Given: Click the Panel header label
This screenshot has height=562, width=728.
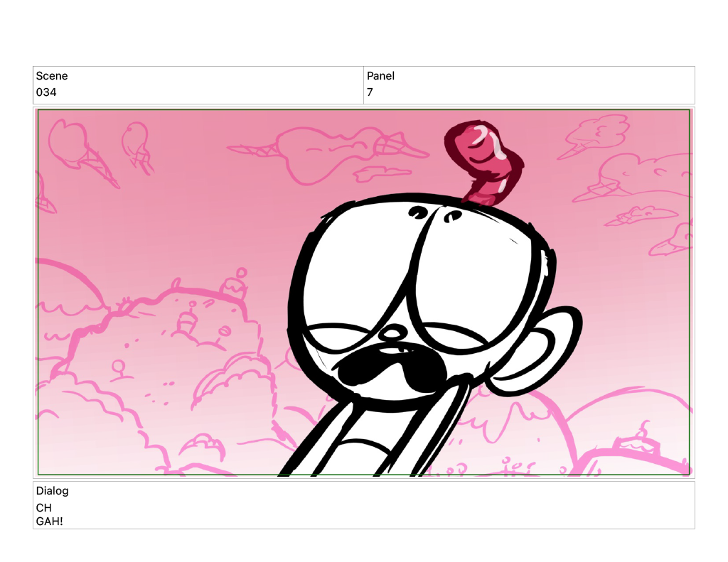Looking at the screenshot, I should (380, 76).
